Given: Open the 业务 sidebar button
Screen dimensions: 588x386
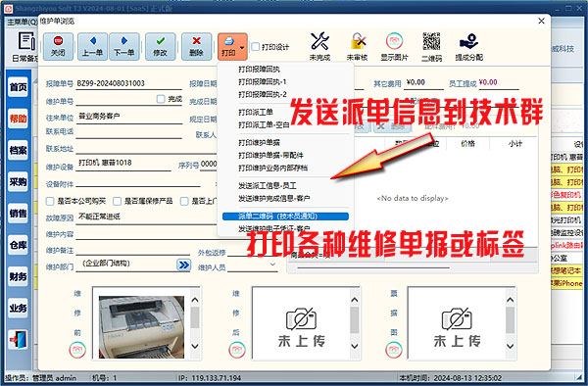Looking at the screenshot, I should (18, 308).
